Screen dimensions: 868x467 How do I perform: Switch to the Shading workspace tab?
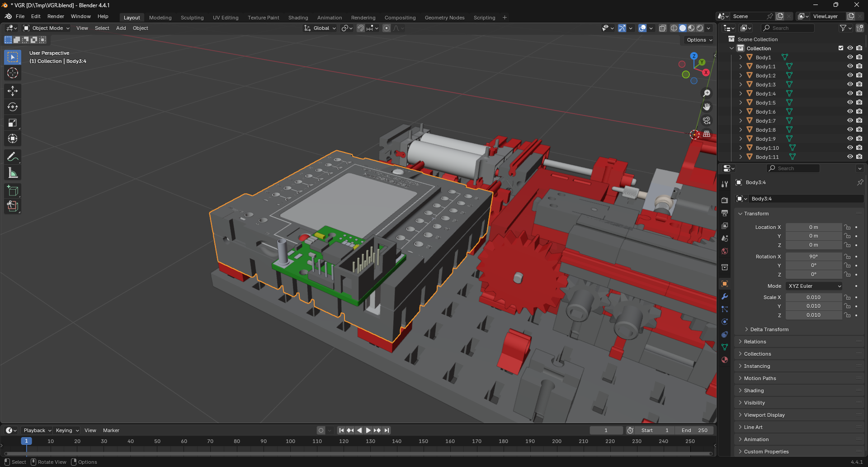click(x=298, y=17)
